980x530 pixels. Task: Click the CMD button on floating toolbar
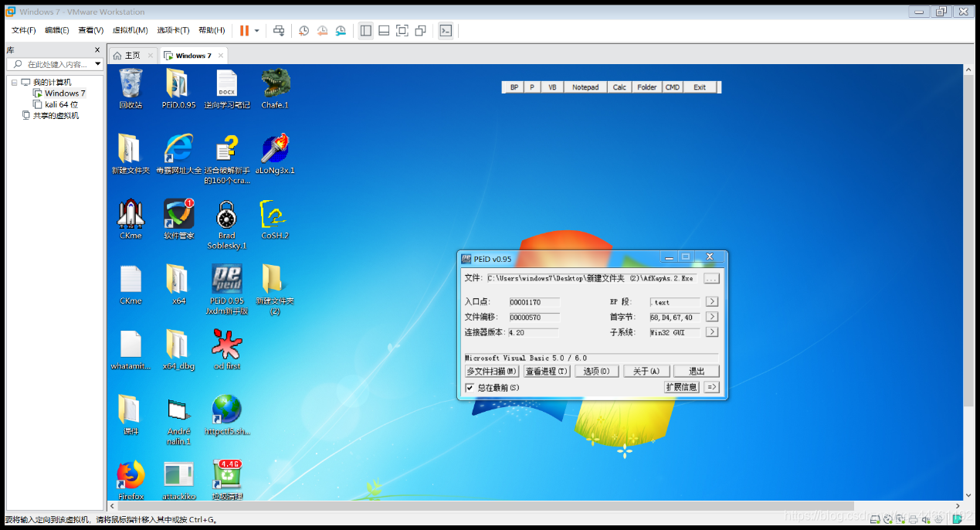point(673,87)
